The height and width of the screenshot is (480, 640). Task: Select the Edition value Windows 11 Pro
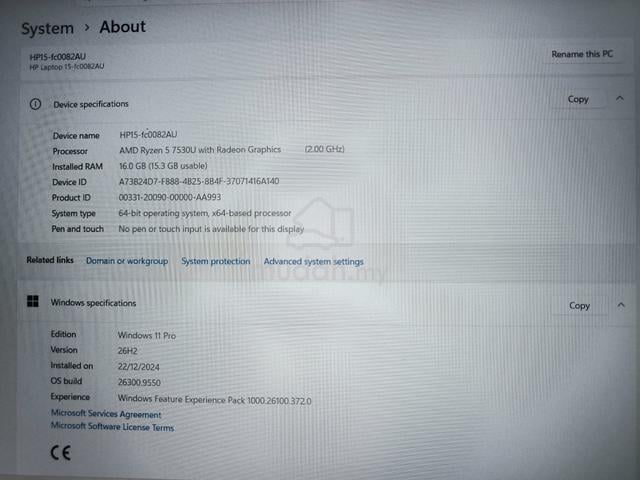coord(147,336)
